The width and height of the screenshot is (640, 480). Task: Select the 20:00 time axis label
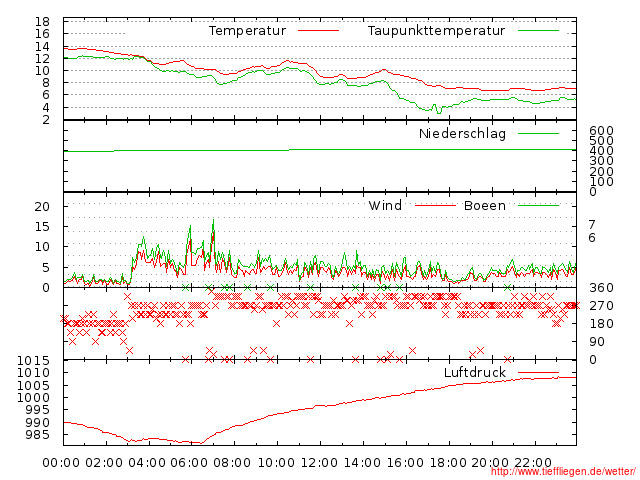(x=490, y=463)
